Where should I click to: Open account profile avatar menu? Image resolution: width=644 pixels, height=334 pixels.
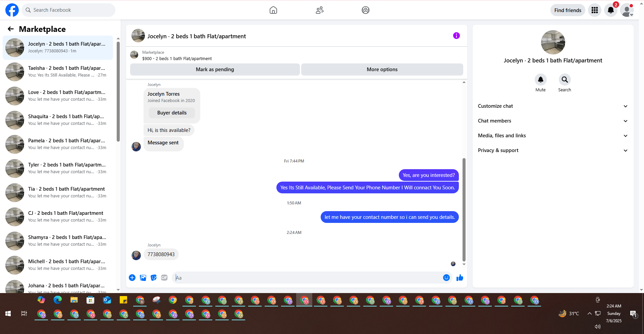627,10
